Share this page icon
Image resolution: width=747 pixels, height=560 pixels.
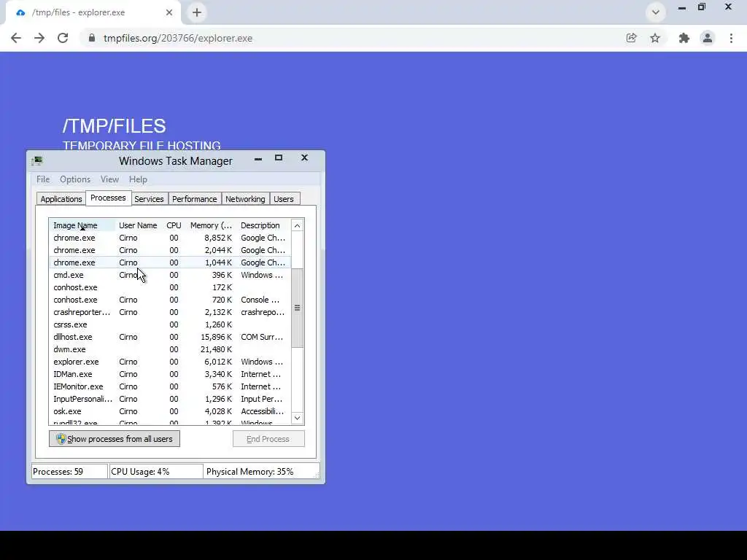tap(631, 38)
